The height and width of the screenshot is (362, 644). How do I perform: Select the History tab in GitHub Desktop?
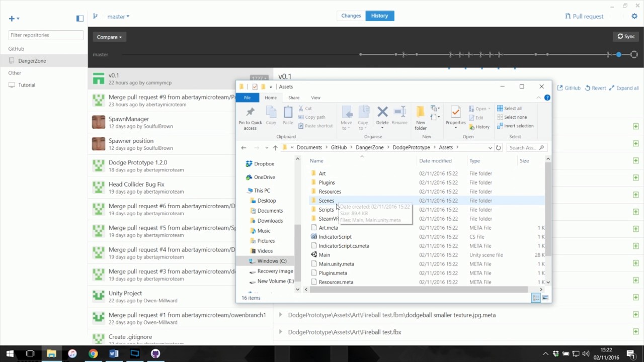coord(380,16)
